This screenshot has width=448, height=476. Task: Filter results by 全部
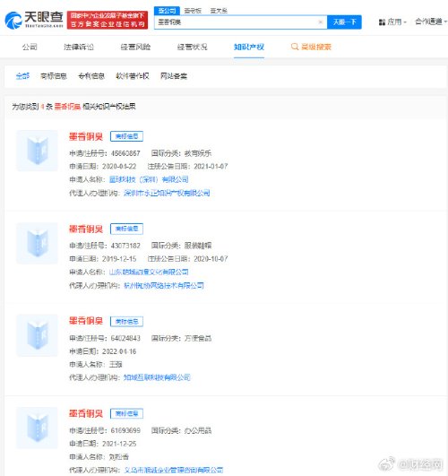[22, 76]
